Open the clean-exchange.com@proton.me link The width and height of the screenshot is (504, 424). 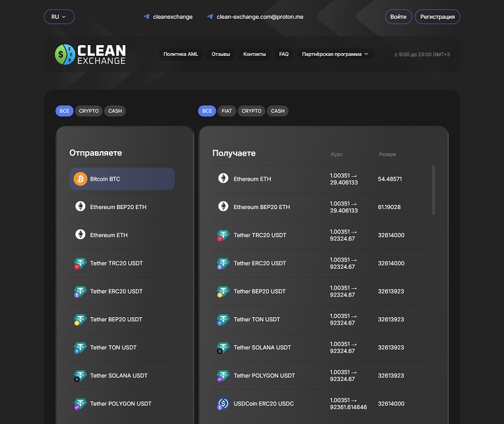tap(259, 17)
